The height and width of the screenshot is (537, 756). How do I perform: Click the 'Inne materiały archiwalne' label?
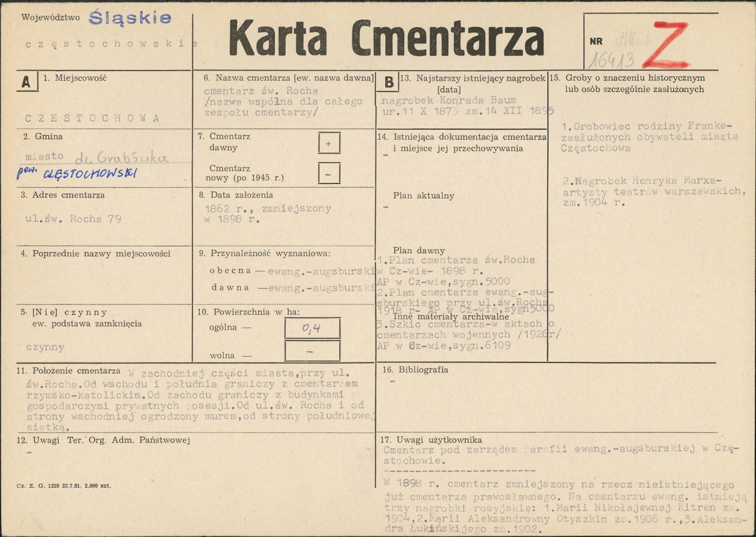click(x=451, y=316)
